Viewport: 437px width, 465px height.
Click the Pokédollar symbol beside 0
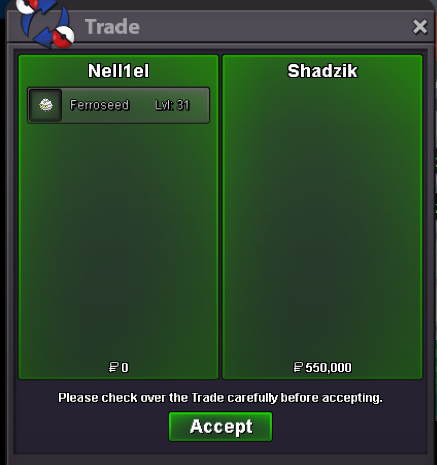pos(113,367)
